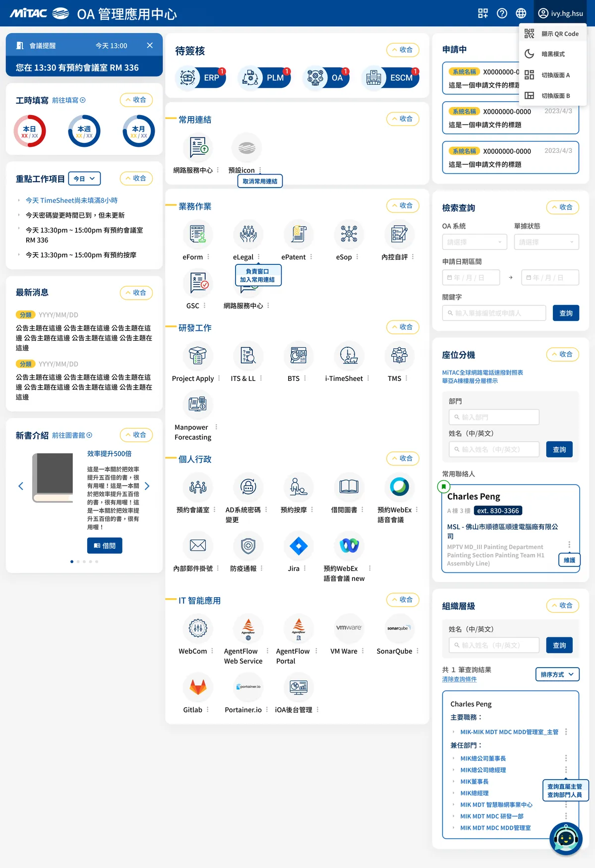Open the TMS icon

[399, 356]
